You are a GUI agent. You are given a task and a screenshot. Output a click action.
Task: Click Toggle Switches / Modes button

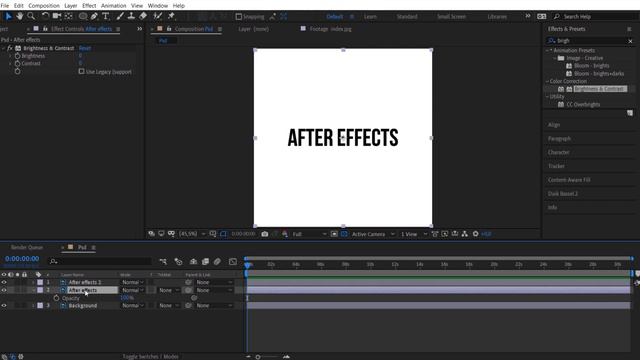[150, 356]
